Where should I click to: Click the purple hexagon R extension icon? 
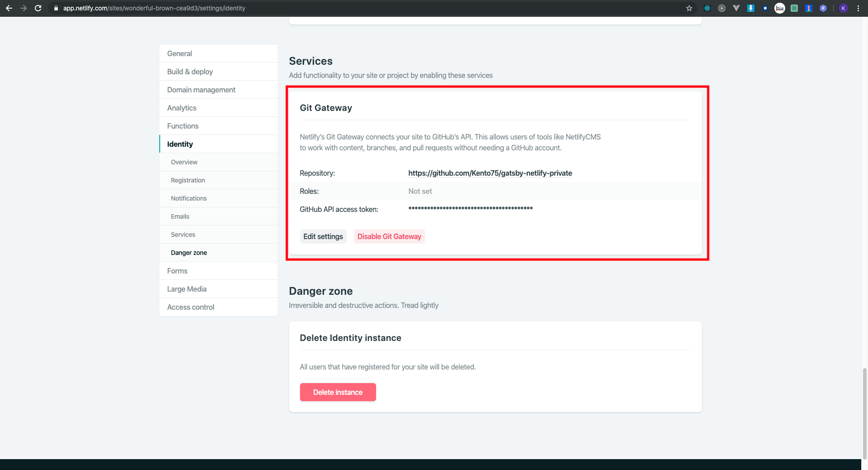point(823,8)
